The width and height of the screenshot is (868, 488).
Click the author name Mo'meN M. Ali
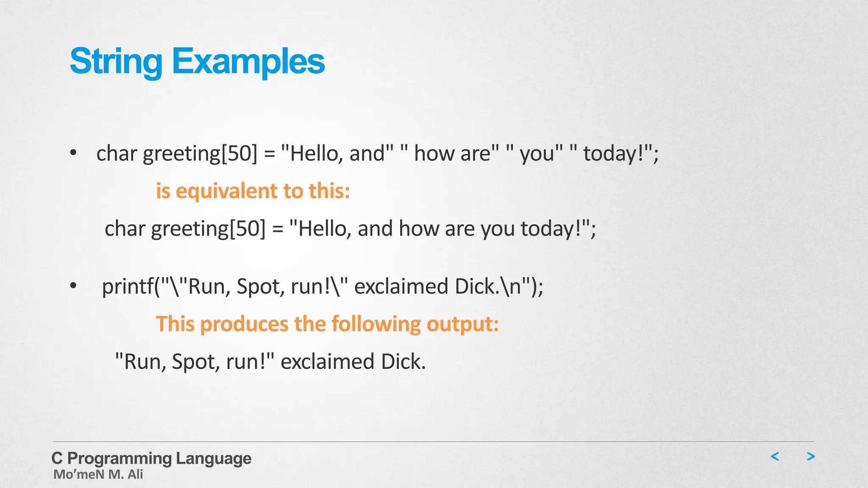(x=98, y=475)
